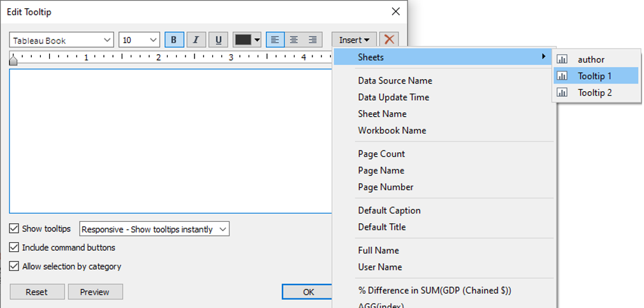This screenshot has height=308, width=644.
Task: Select the author sheet entry
Action: coord(590,59)
